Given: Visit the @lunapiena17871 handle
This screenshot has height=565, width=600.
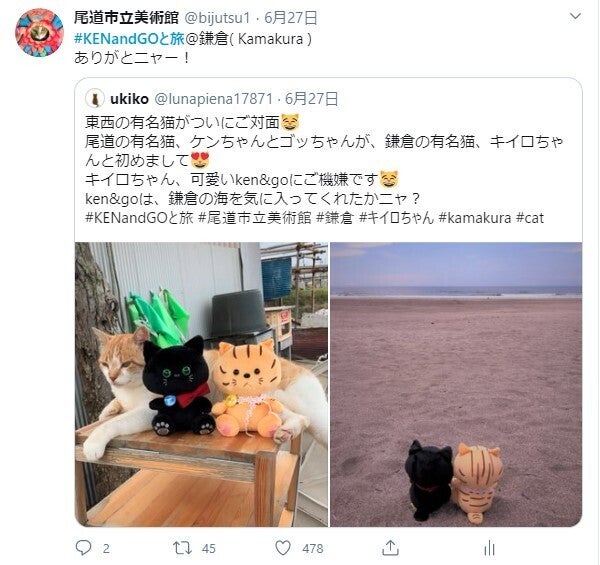Looking at the screenshot, I should point(214,99).
